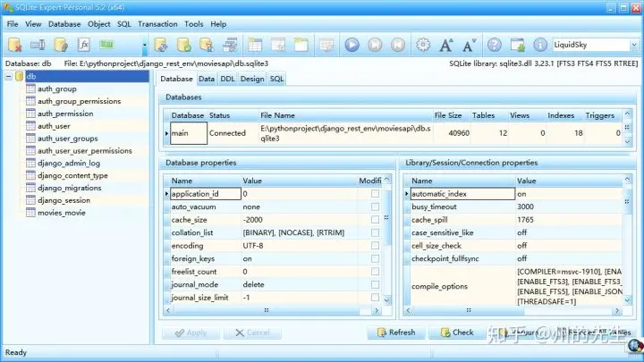Click the database repair icon with wrench
The width and height of the screenshot is (644, 362).
click(x=161, y=45)
